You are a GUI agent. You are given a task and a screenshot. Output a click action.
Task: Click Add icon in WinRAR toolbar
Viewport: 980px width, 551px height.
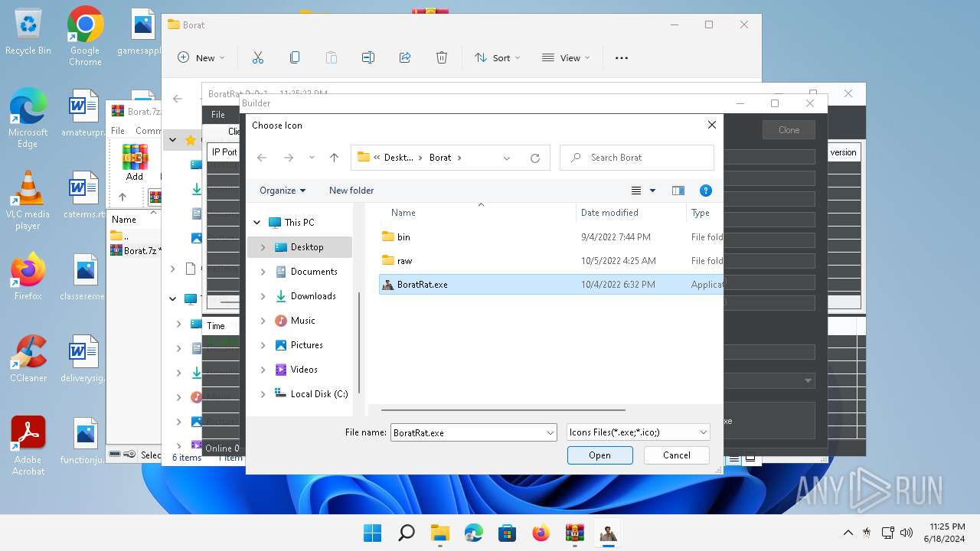[135, 163]
